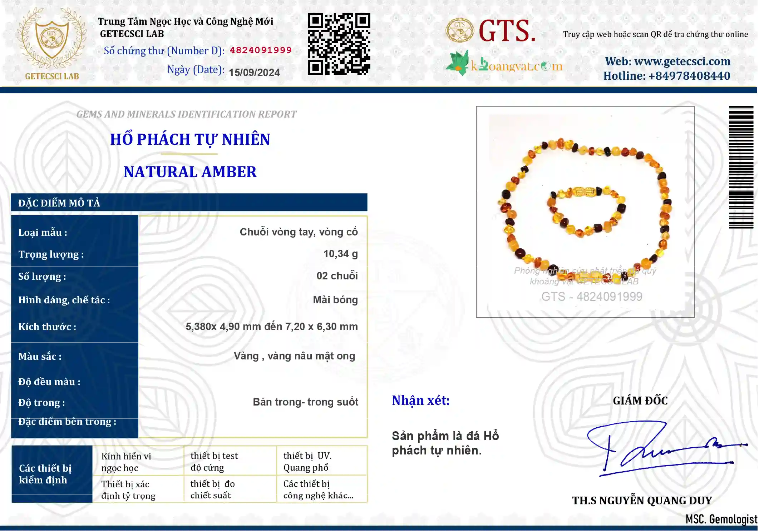
Task: Click the Kính hiển vi ngọc học cell
Action: [x=138, y=461]
